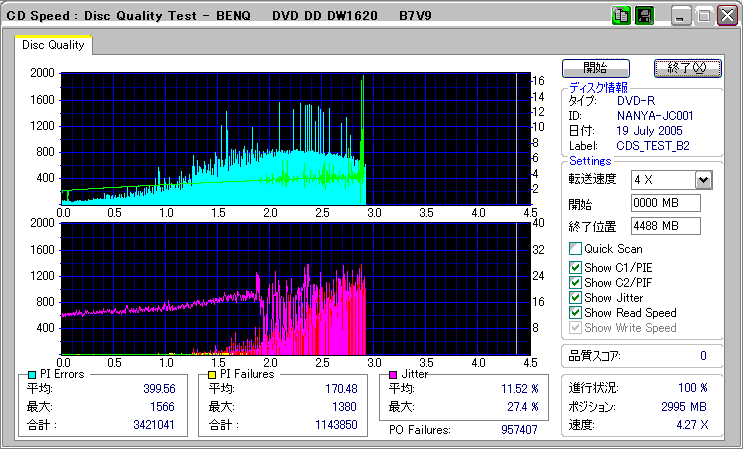Select the Disc Quality tab

pyautogui.click(x=53, y=44)
